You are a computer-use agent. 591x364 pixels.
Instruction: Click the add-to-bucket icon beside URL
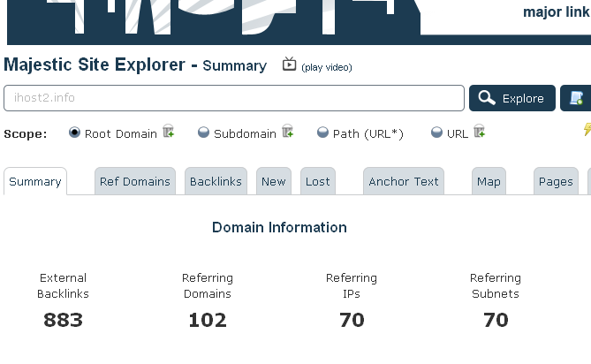point(479,131)
